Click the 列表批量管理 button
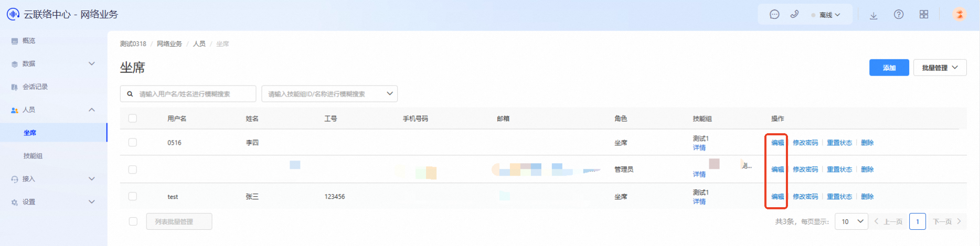980x246 pixels. [x=179, y=221]
